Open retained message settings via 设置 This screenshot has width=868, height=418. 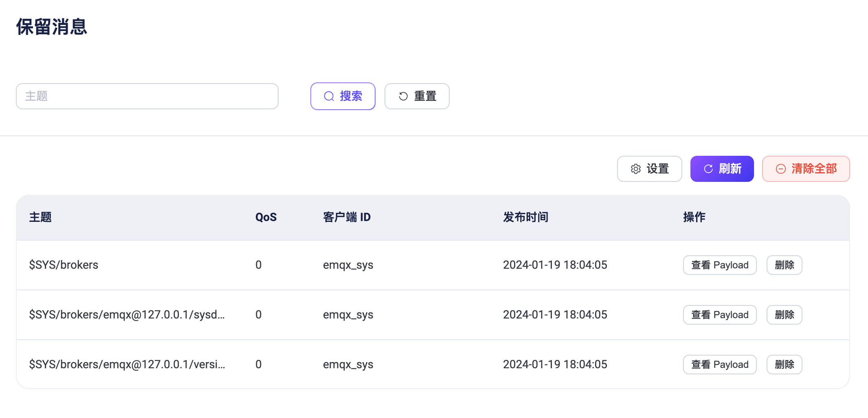(649, 168)
